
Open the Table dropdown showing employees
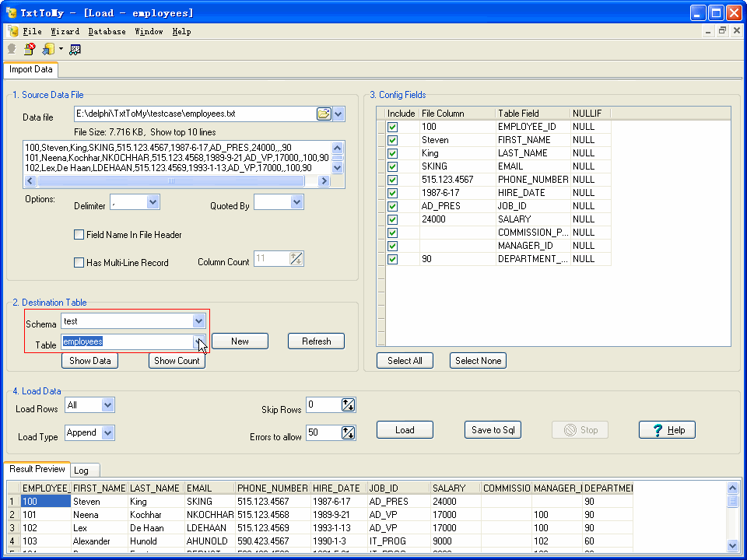tap(198, 341)
